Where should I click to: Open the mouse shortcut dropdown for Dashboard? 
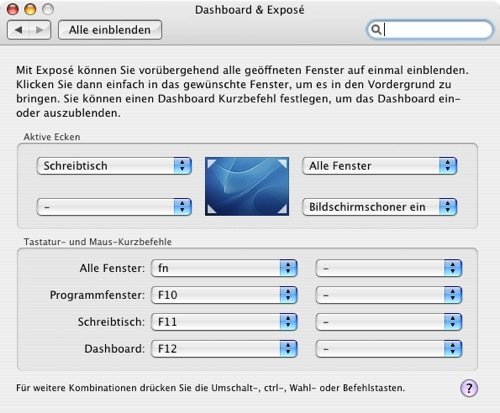(389, 349)
